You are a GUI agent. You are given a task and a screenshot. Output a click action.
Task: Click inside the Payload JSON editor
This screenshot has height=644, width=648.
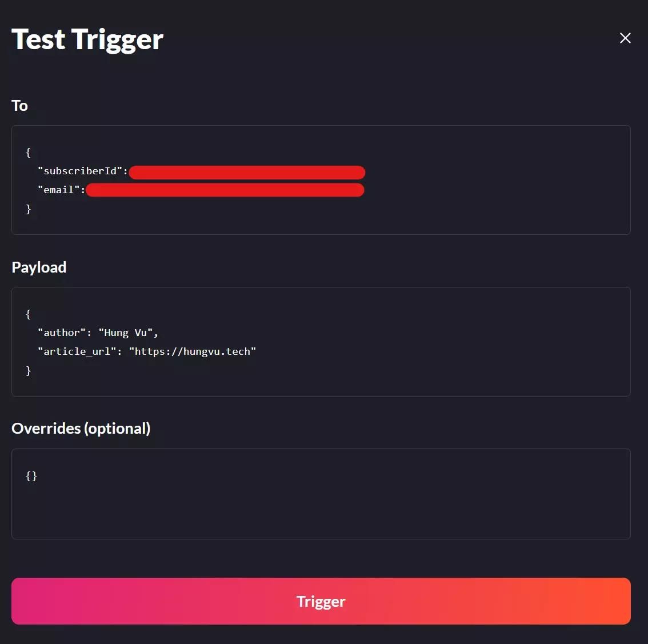point(320,342)
